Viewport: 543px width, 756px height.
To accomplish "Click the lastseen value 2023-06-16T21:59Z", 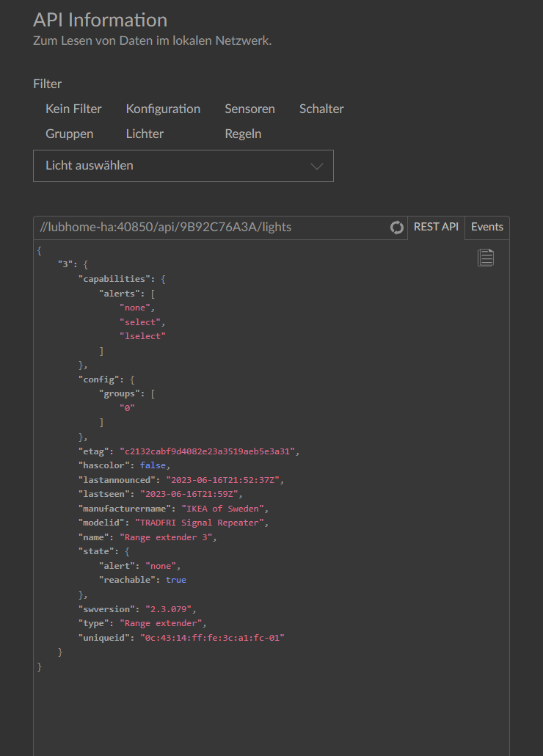I will (x=189, y=494).
